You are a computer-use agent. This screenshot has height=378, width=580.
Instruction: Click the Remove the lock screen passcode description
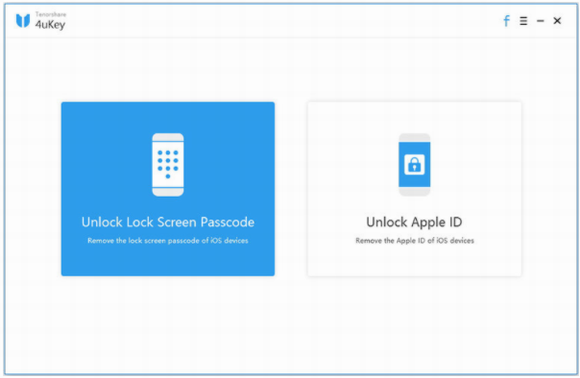pyautogui.click(x=168, y=241)
